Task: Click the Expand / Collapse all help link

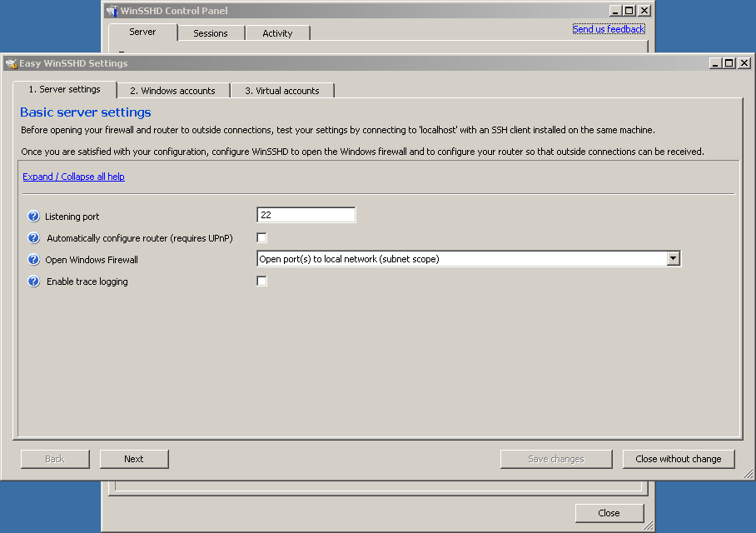Action: (73, 176)
